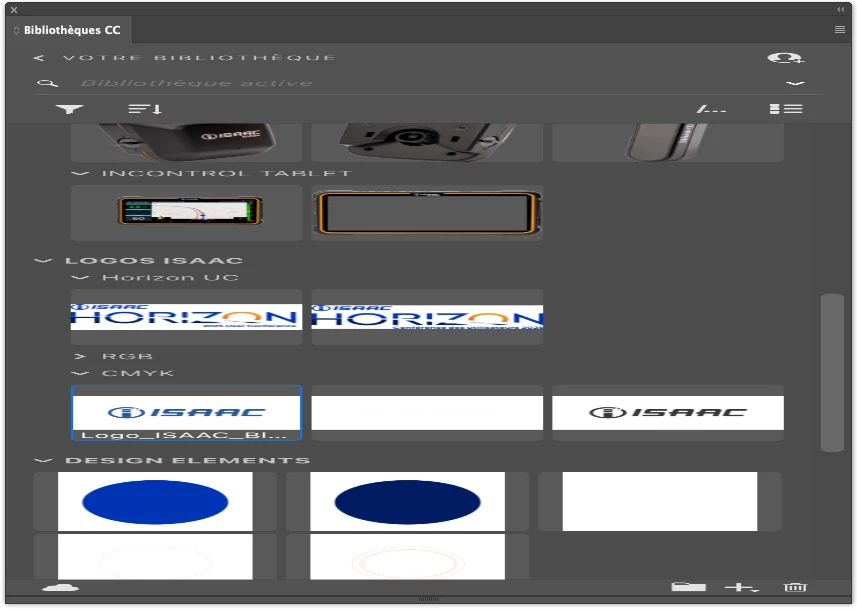Image resolution: width=857 pixels, height=611 pixels.
Task: Select the white blank CMYK logo thumbnail
Action: pyautogui.click(x=427, y=413)
